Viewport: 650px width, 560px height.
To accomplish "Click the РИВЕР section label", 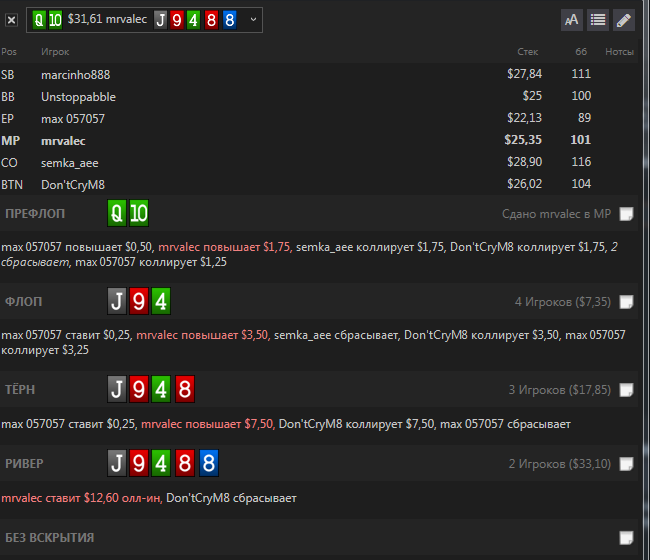I will [24, 463].
